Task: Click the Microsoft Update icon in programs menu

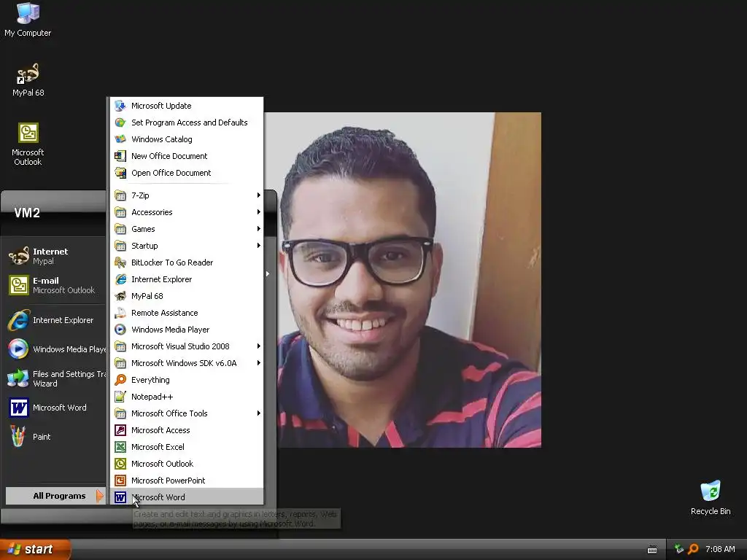Action: pos(120,106)
